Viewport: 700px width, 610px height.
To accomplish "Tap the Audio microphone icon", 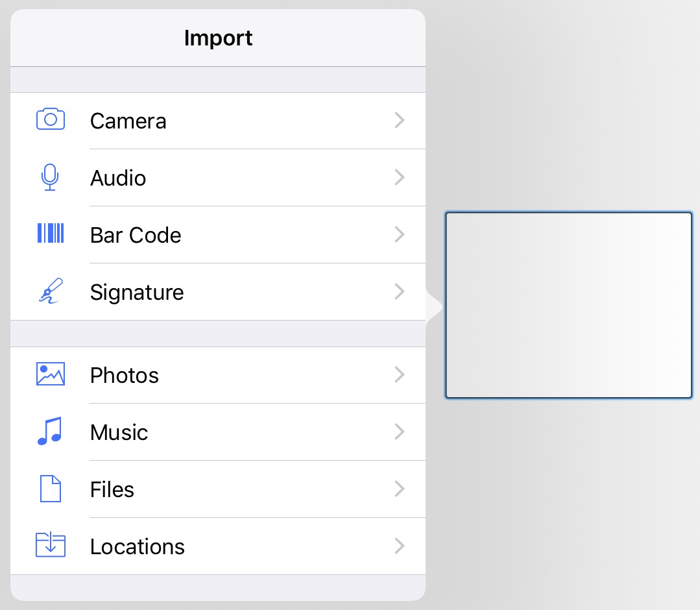I will (50, 177).
